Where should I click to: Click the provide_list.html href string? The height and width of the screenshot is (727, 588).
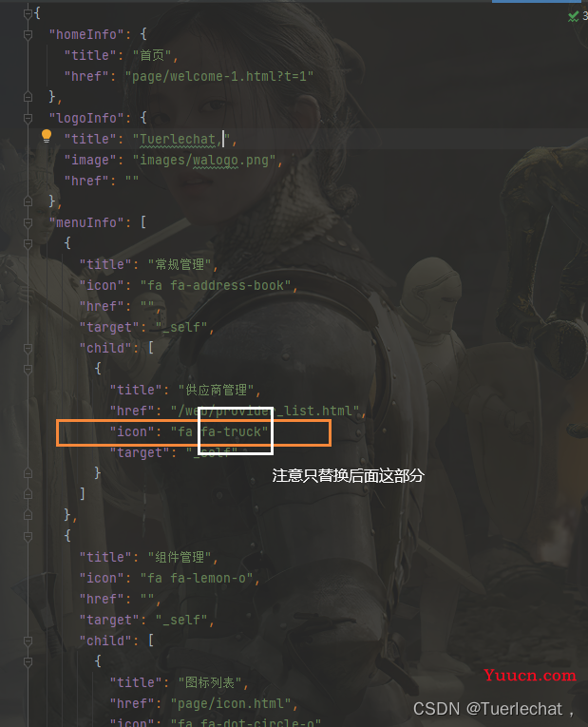coord(265,411)
